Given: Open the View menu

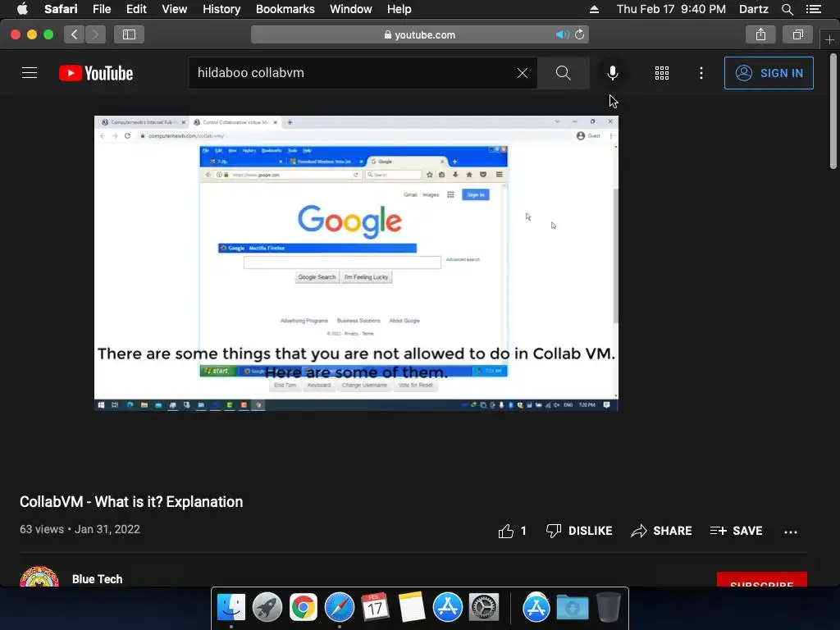Looking at the screenshot, I should [x=175, y=9].
